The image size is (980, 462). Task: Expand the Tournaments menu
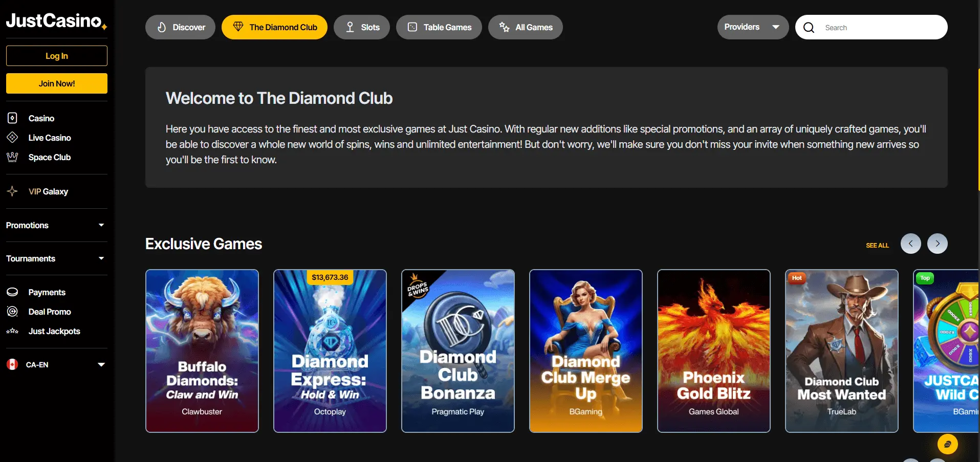56,258
